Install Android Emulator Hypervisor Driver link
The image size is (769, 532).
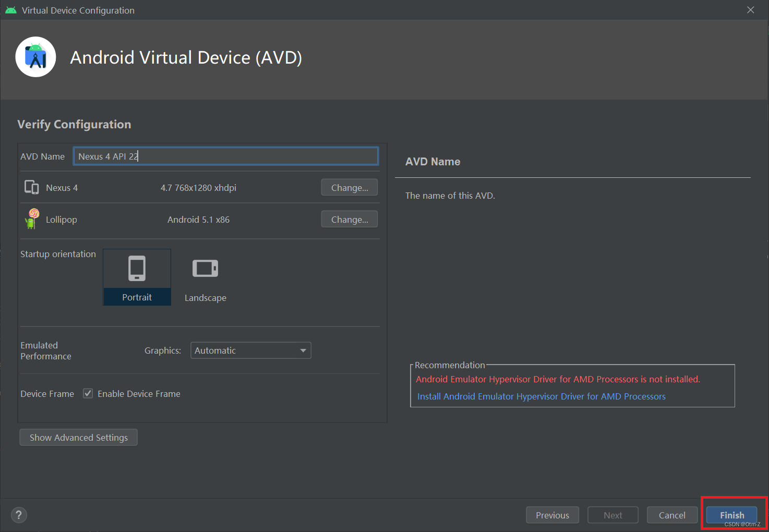pos(542,396)
